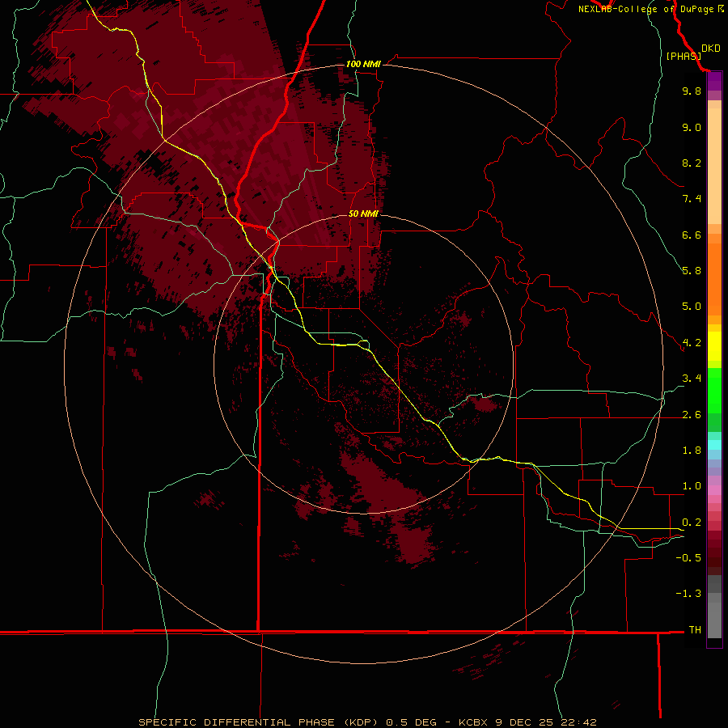
Task: Select the 9.0 value on the scale
Action: pos(692,127)
